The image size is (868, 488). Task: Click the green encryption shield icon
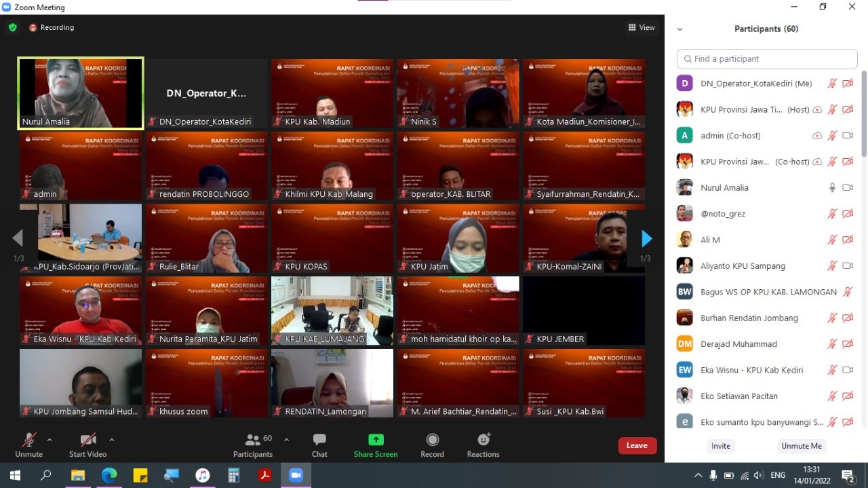click(x=13, y=28)
